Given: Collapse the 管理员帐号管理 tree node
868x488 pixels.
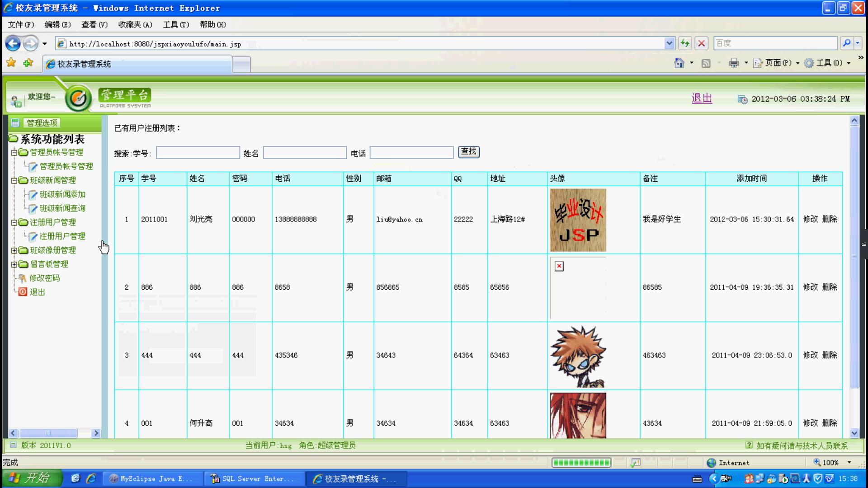Looking at the screenshot, I should (x=14, y=153).
